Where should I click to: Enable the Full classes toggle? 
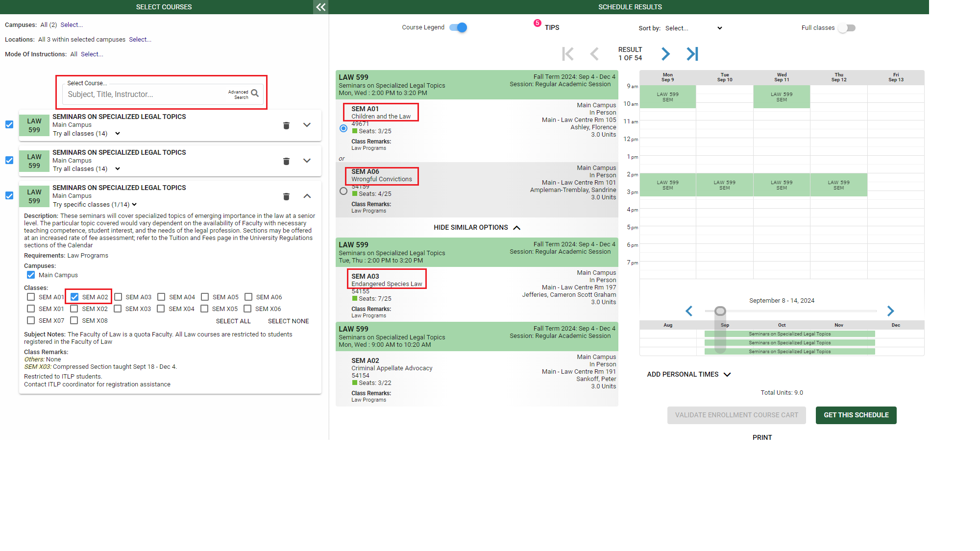pyautogui.click(x=846, y=28)
